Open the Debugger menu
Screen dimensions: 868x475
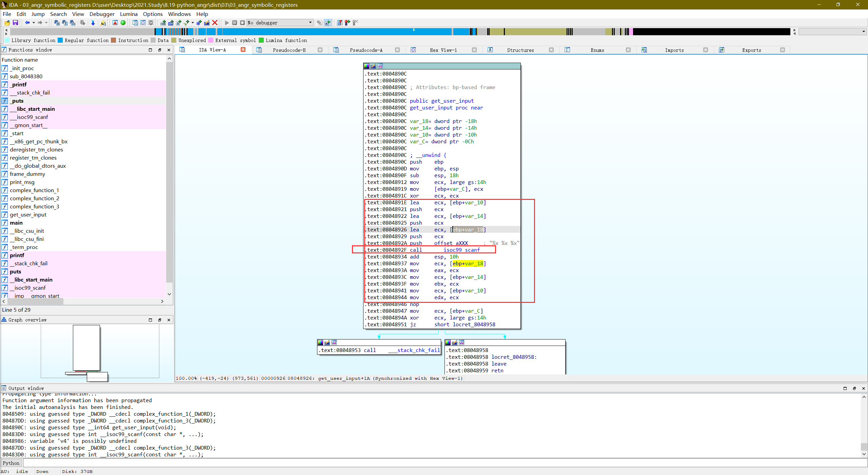click(x=102, y=14)
